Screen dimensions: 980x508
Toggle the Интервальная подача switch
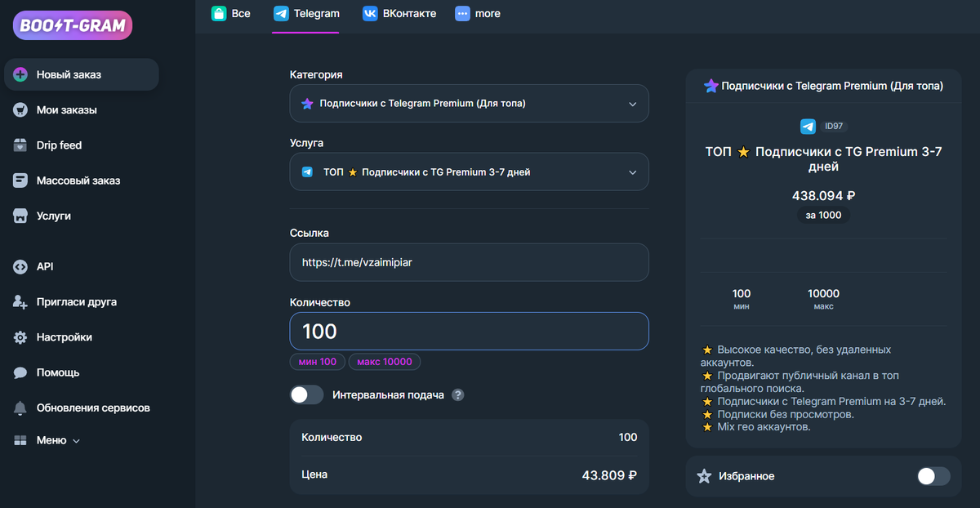click(x=307, y=394)
